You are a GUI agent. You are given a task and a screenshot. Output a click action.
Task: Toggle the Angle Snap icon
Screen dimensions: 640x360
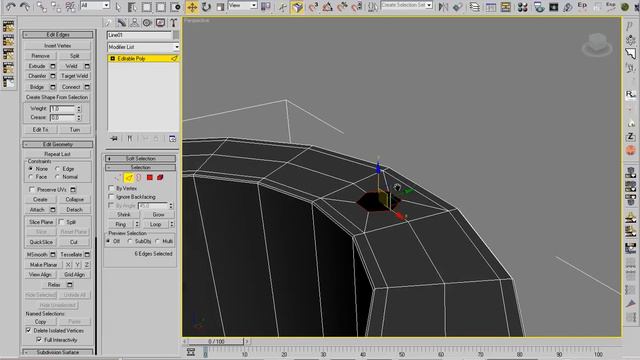point(327,7)
